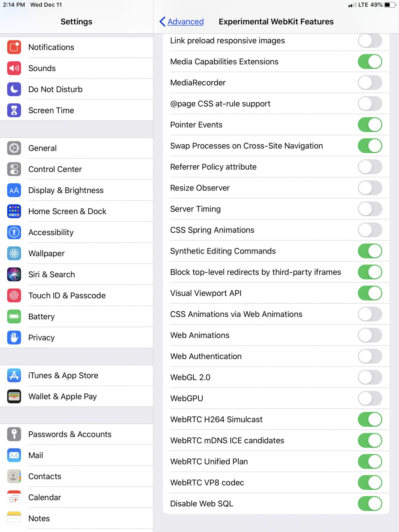Select Display & Brightness in sidebar

point(77,190)
